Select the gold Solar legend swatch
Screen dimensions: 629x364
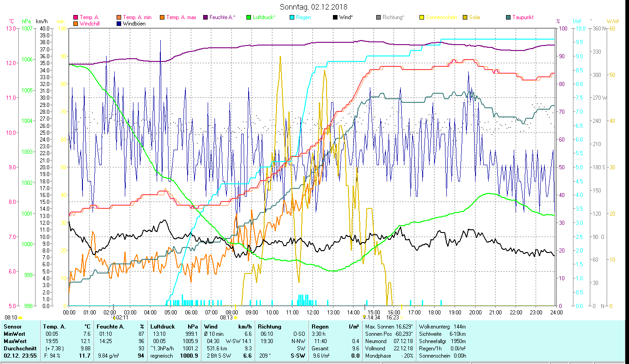[465, 18]
